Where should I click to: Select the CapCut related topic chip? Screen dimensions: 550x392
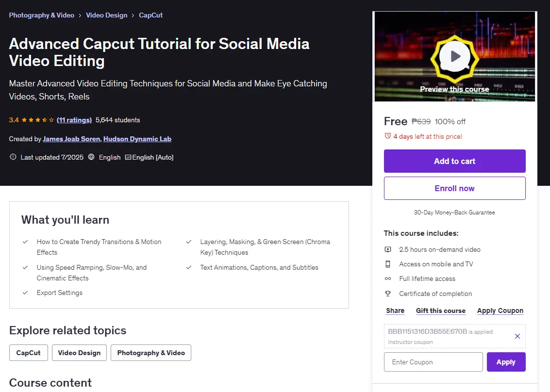[x=29, y=353]
